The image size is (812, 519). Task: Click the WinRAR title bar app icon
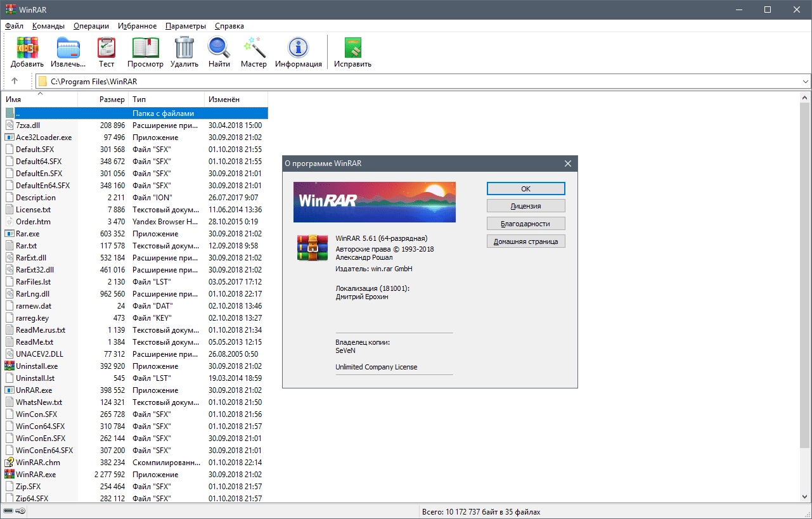pos(10,10)
